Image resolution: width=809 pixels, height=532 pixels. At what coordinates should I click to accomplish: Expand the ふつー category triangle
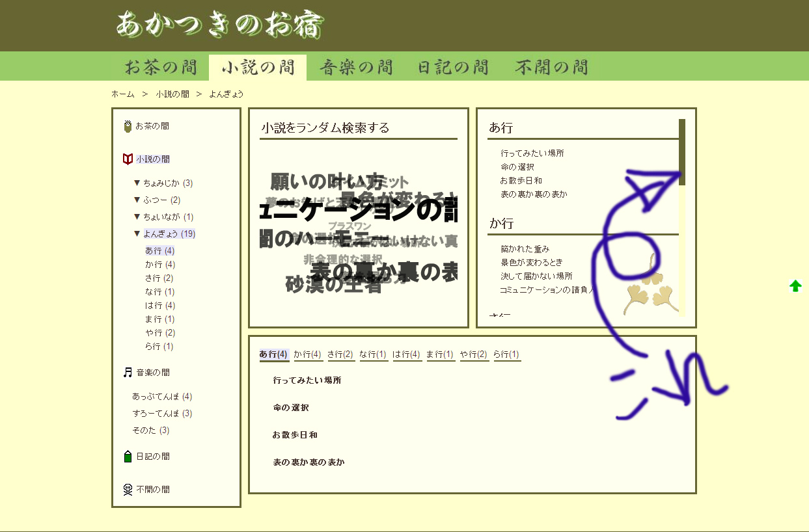tap(137, 200)
